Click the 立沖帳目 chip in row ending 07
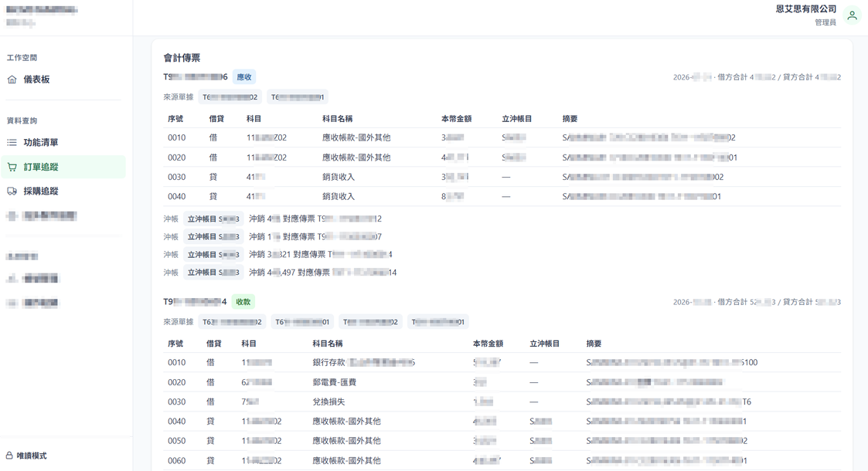The width and height of the screenshot is (868, 471). click(213, 236)
